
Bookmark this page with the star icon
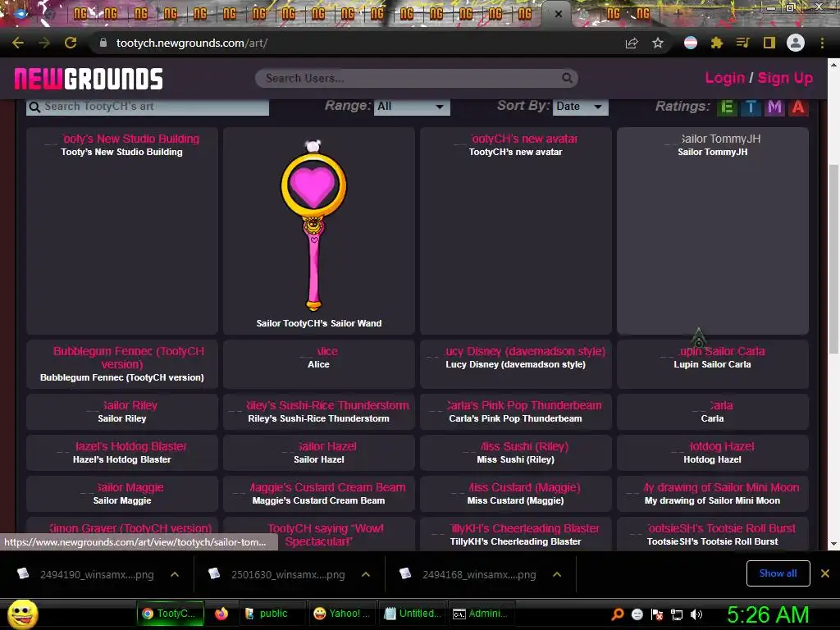pos(658,43)
